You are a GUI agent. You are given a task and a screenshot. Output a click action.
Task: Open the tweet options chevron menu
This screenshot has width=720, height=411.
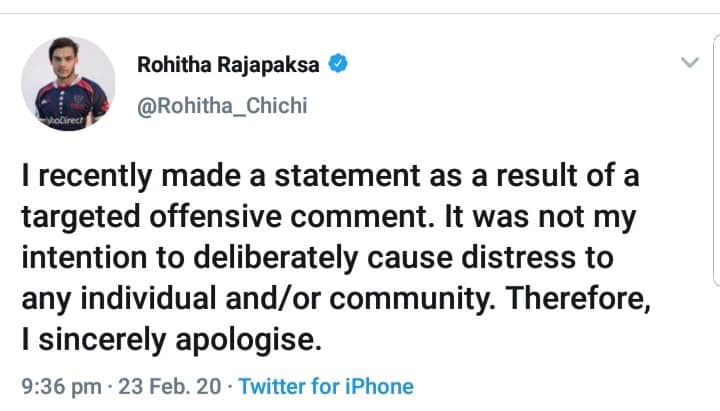pyautogui.click(x=690, y=62)
